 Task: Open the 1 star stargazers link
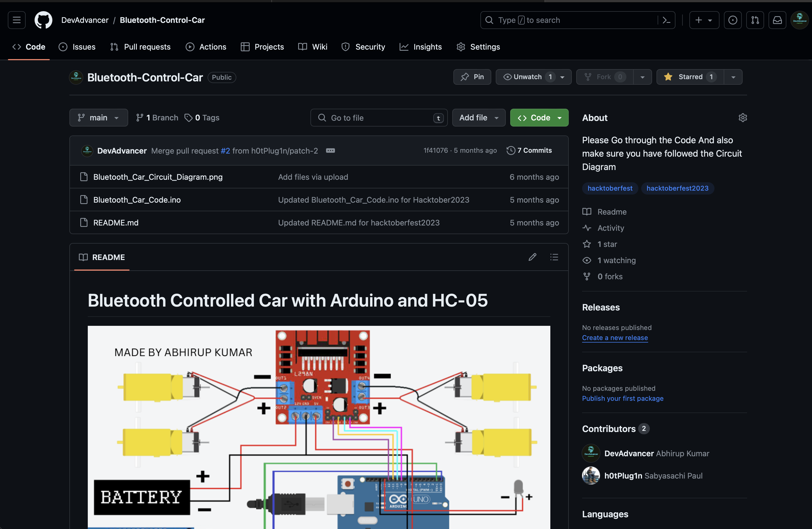tap(607, 244)
